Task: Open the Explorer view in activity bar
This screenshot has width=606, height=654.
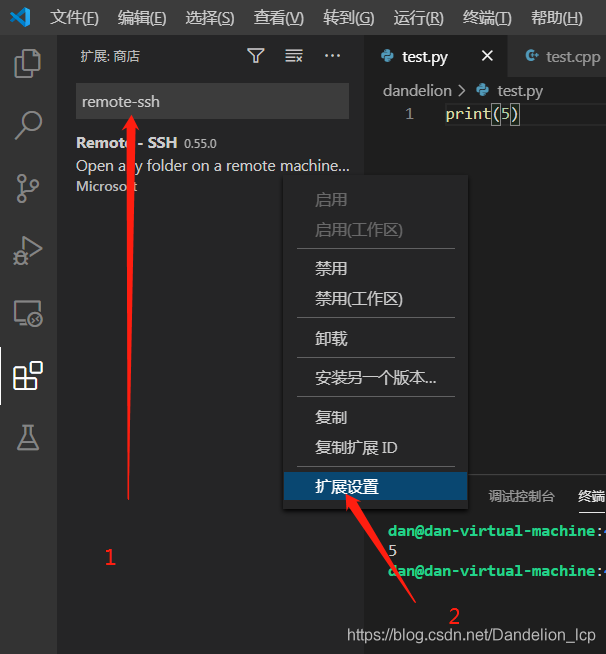Action: point(28,64)
